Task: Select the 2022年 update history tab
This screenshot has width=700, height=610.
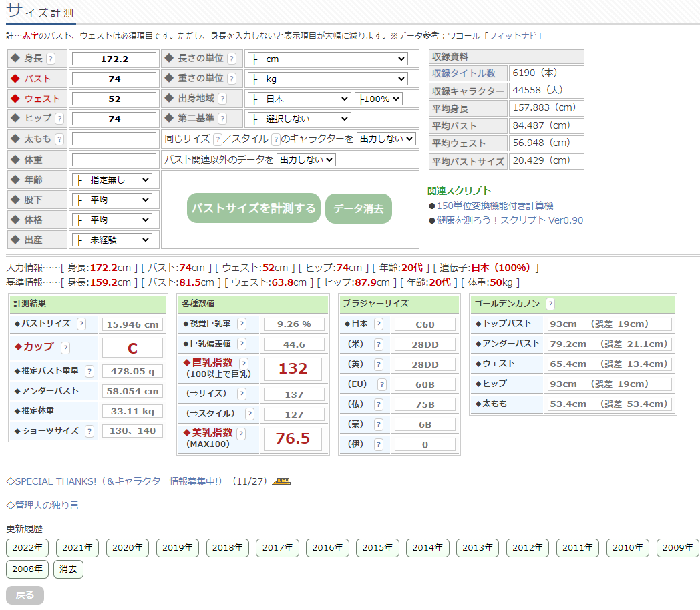Action: [x=27, y=547]
